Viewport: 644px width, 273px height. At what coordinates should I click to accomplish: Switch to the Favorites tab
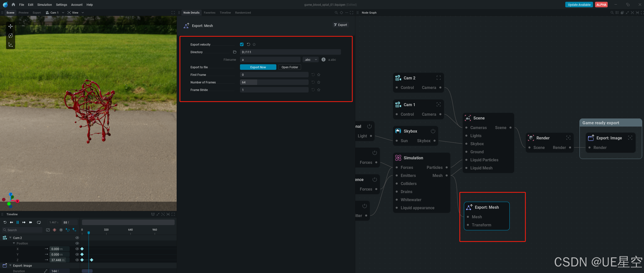click(x=209, y=13)
